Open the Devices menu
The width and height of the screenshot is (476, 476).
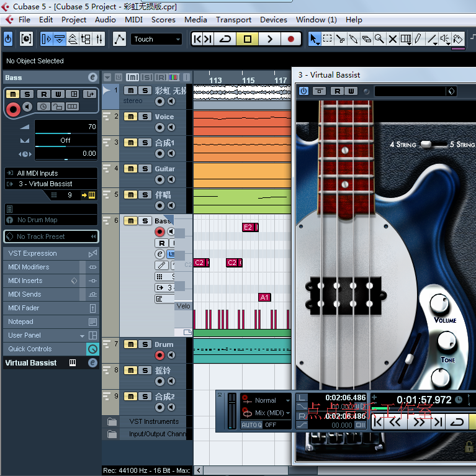(274, 20)
